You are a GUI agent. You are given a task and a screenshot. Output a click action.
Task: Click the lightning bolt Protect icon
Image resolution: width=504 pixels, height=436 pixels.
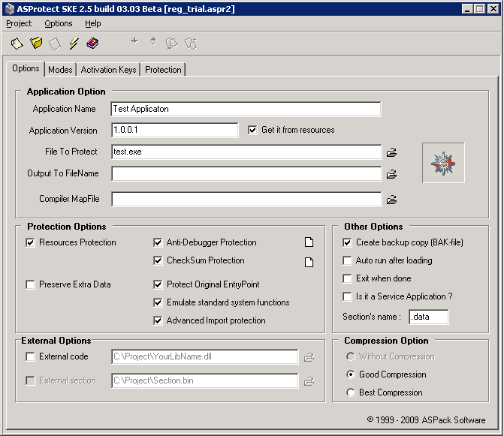tap(74, 43)
